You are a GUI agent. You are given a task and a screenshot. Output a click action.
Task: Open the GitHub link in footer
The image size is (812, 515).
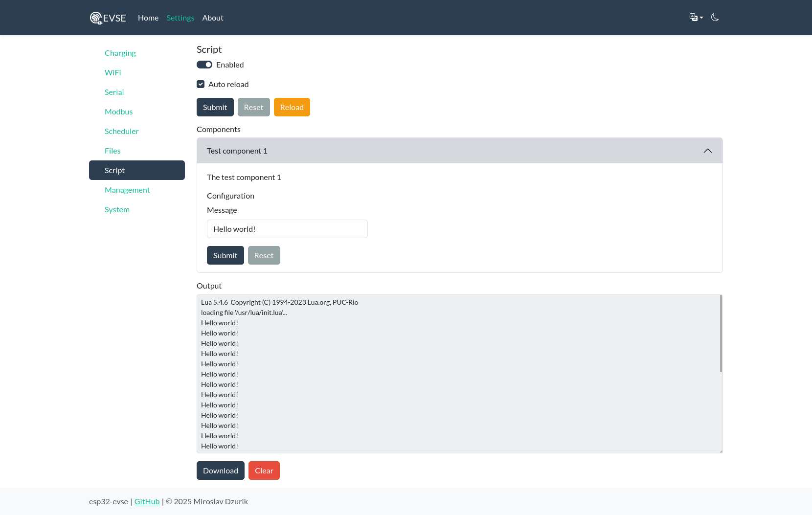coord(147,501)
